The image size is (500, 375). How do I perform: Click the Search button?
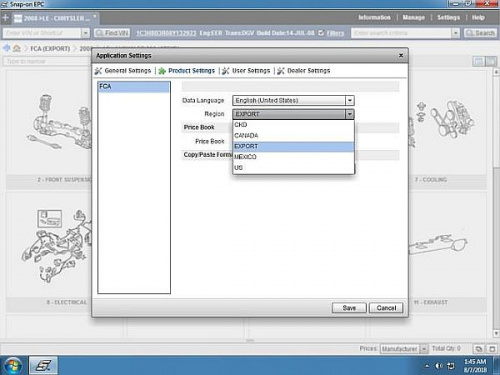click(480, 33)
